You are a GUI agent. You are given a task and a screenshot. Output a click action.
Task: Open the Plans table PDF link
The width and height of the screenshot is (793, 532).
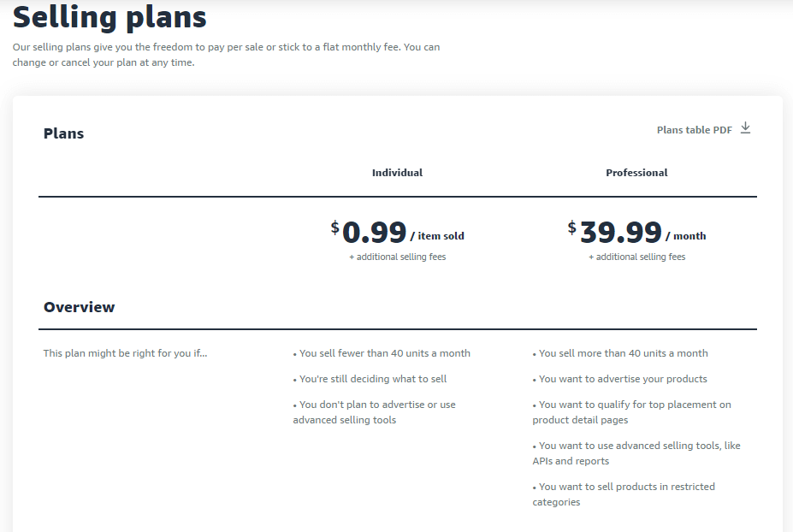[x=694, y=130]
